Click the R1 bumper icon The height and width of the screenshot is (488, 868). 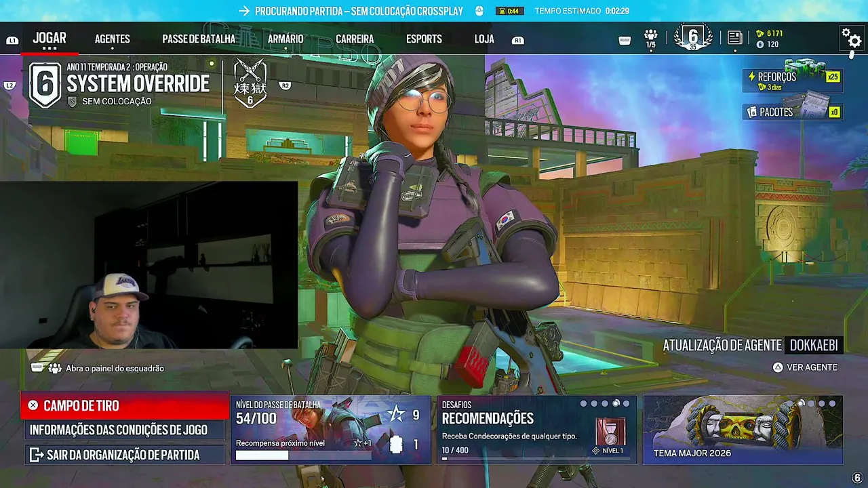518,41
